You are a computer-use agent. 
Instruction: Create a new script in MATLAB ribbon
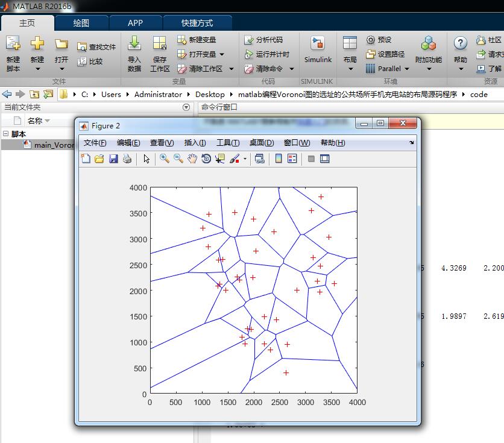click(13, 53)
